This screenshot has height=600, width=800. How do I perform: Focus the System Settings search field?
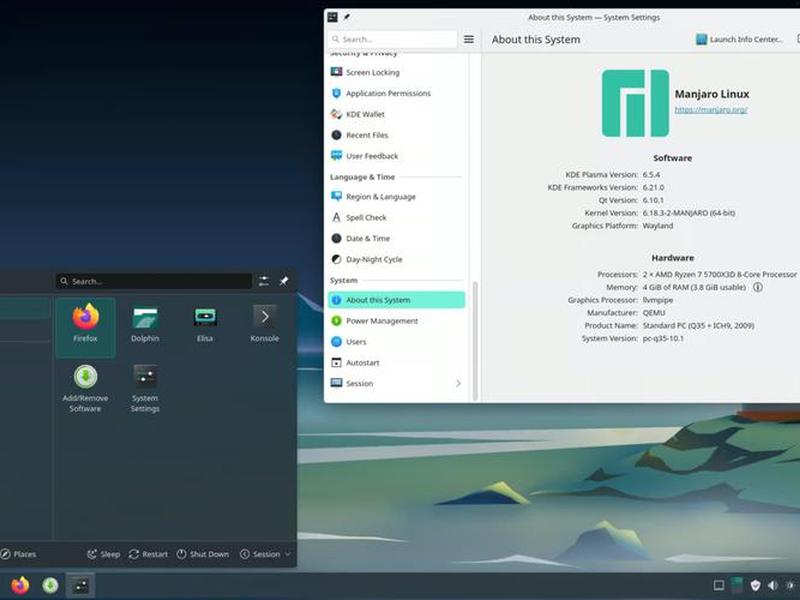coord(393,39)
